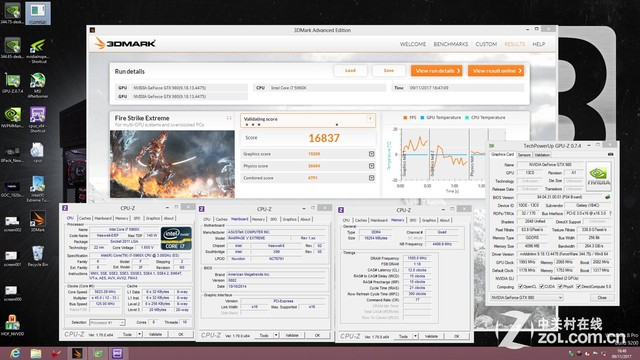Expand the Physics score row
This screenshot has height=360, width=640.
[371, 166]
